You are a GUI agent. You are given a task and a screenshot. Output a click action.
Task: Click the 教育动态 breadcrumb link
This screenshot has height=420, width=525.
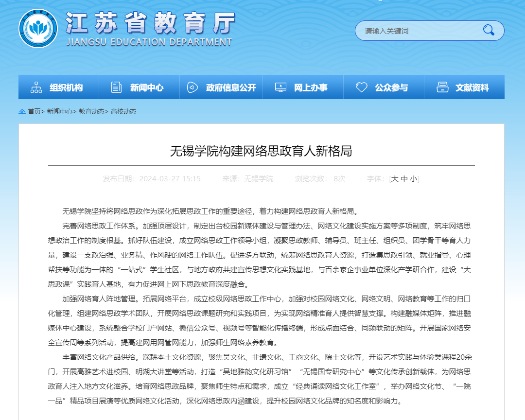point(91,112)
